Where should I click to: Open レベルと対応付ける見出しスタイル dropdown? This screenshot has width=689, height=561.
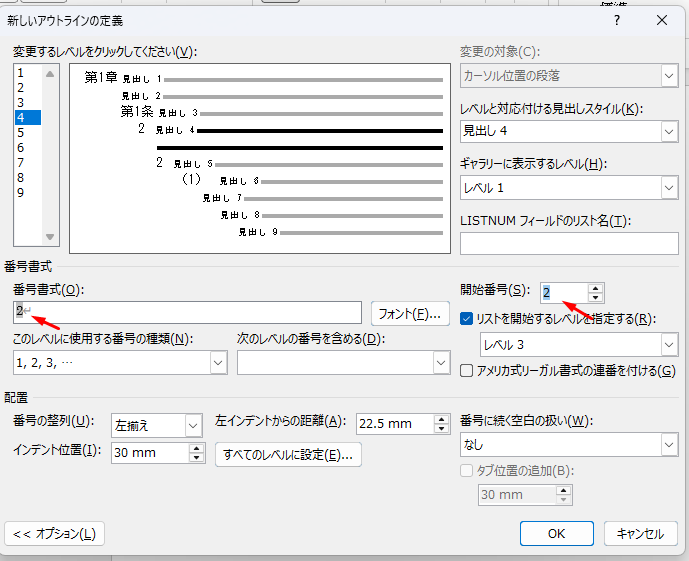pyautogui.click(x=669, y=131)
